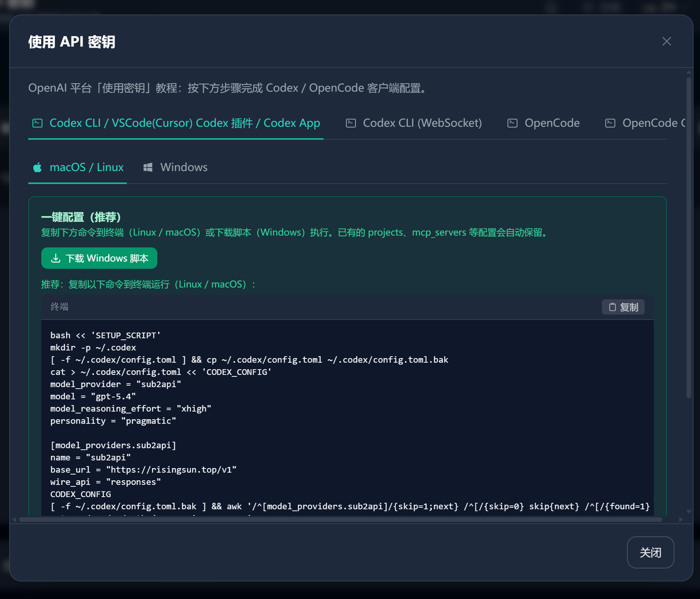The image size is (700, 599).
Task: Click the terminal icon on the Codex App tab
Action: [x=37, y=123]
